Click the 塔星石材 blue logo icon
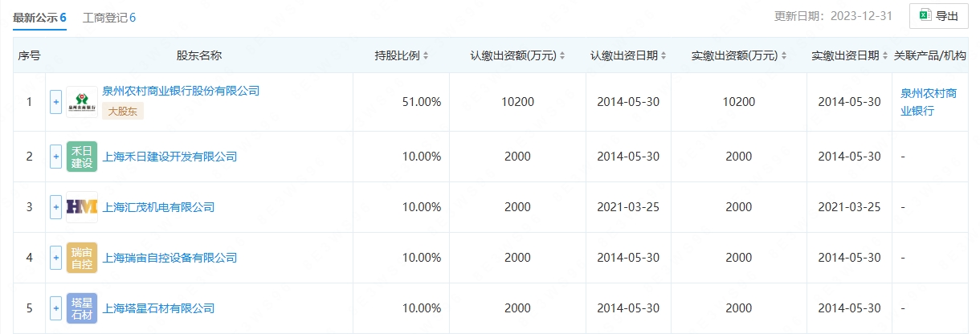The width and height of the screenshot is (980, 334). pos(82,308)
